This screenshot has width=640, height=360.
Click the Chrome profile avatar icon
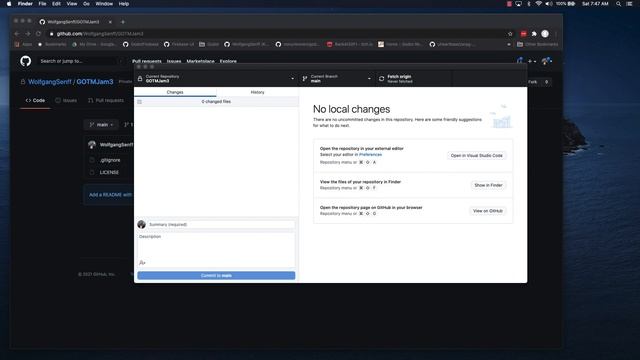pyautogui.click(x=545, y=34)
